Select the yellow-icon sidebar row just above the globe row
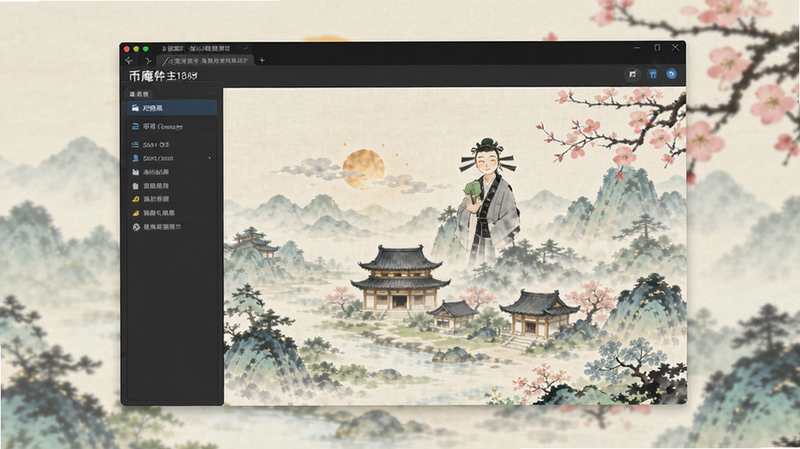 [x=171, y=213]
